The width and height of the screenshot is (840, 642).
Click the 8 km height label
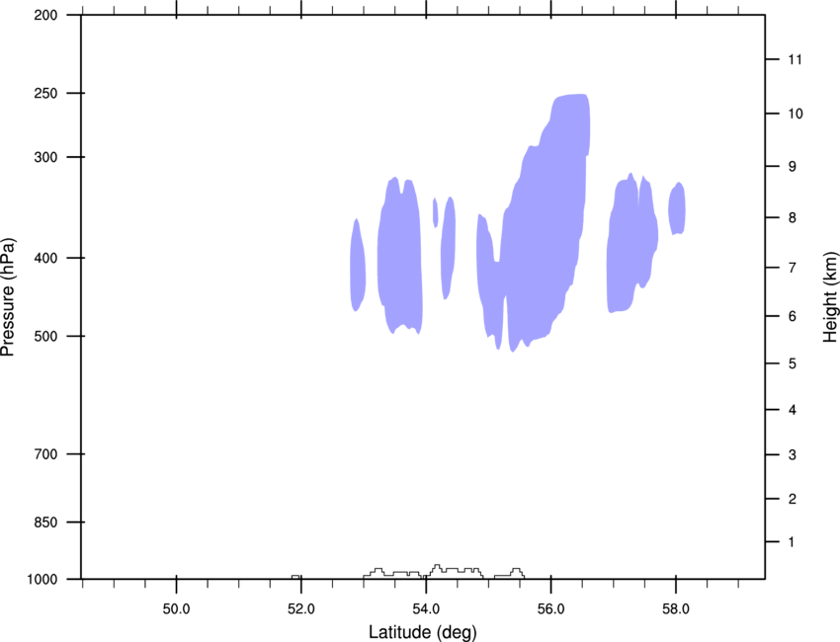click(x=792, y=218)
